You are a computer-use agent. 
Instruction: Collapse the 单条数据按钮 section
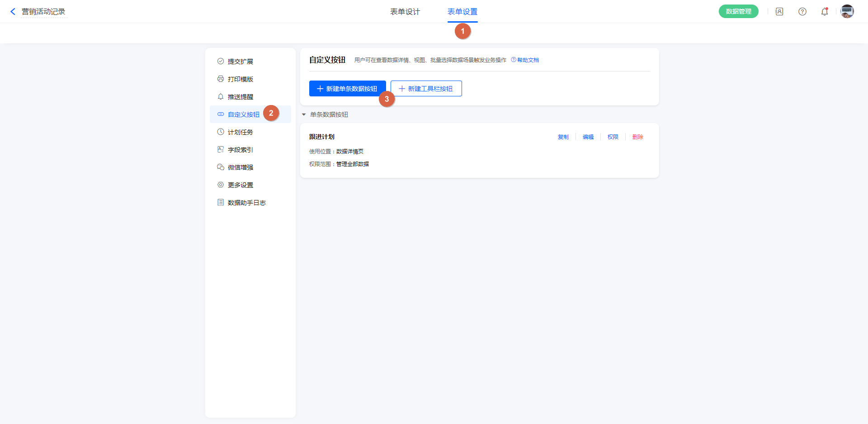(304, 114)
